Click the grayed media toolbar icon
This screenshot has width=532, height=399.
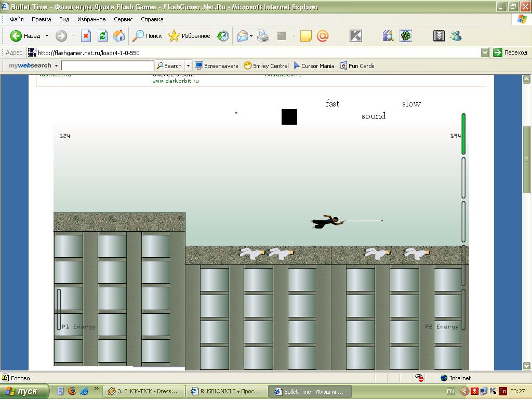(x=282, y=36)
